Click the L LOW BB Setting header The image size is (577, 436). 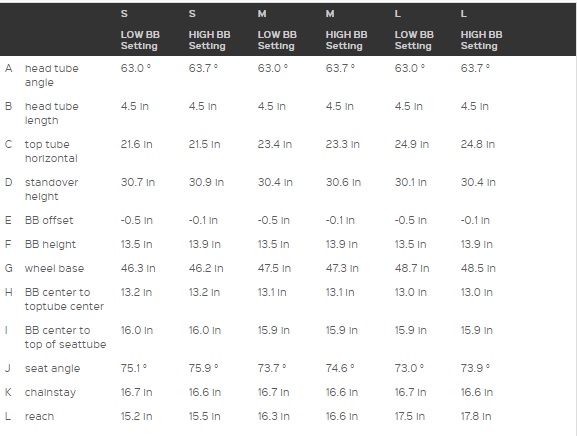414,30
